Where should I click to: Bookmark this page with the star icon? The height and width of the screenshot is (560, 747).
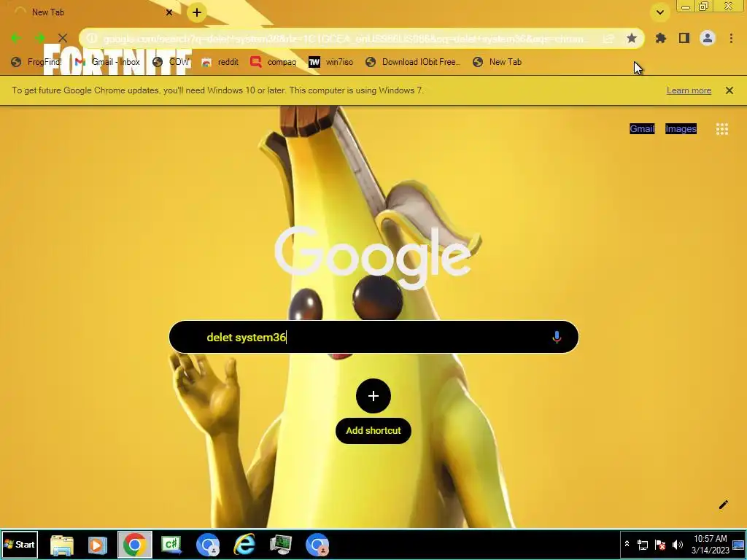[632, 38]
